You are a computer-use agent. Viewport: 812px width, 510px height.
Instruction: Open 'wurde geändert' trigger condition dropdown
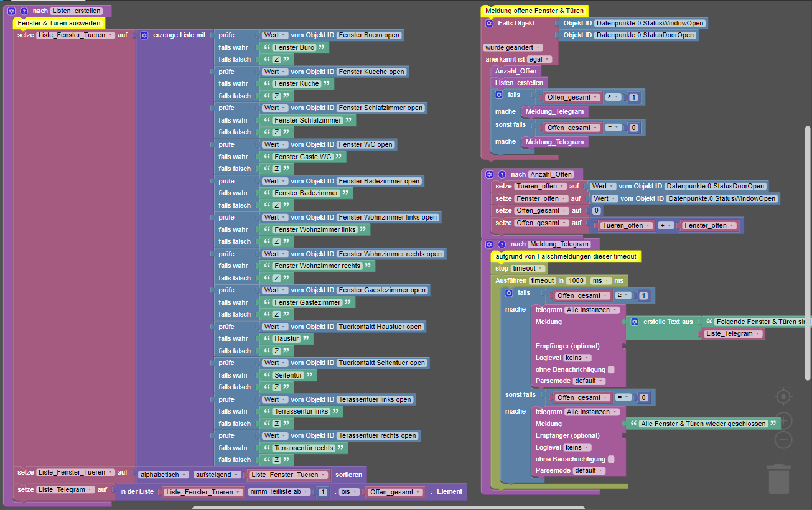click(x=513, y=47)
